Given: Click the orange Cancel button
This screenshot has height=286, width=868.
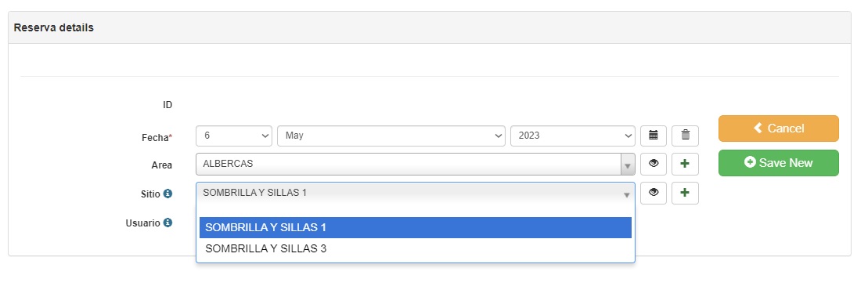Looking at the screenshot, I should tap(778, 129).
